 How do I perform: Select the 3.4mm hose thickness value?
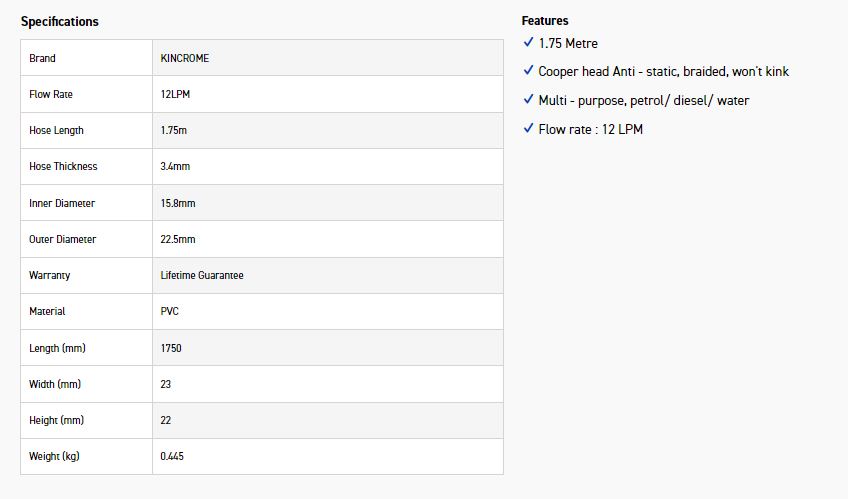pyautogui.click(x=175, y=166)
